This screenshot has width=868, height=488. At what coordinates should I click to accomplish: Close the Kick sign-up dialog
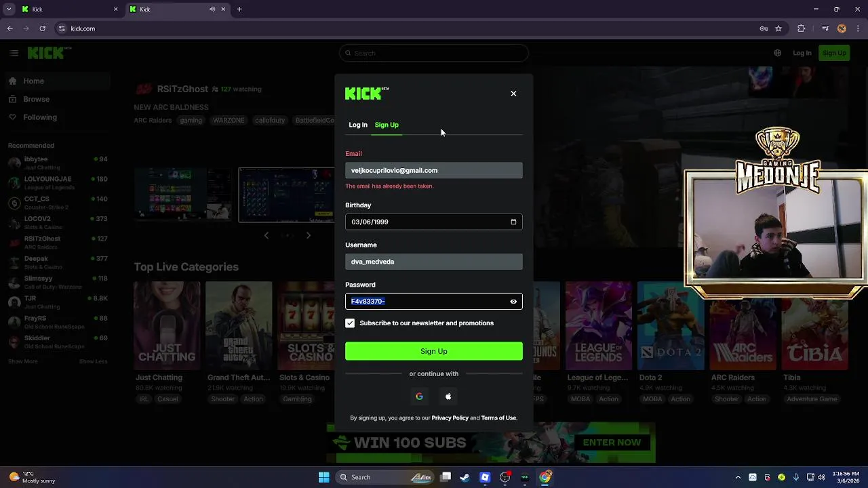click(513, 94)
